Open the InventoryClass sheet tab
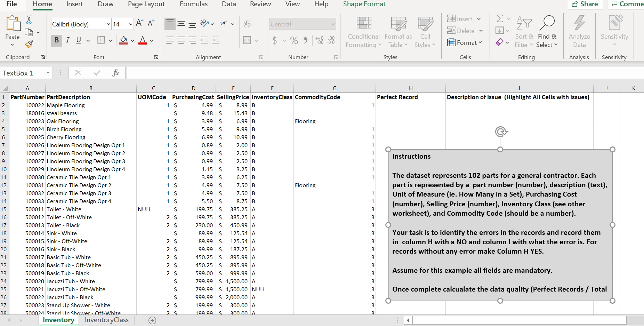This screenshot has width=644, height=326. [x=106, y=320]
